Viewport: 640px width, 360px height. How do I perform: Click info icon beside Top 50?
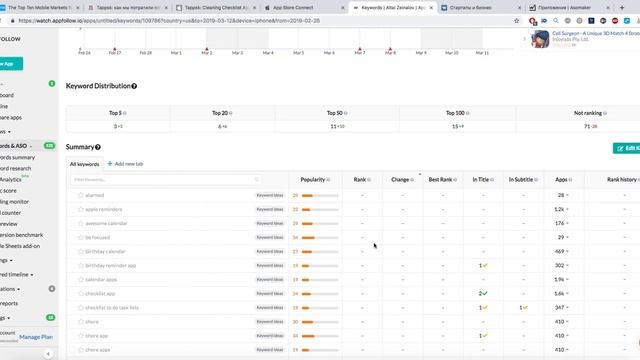[x=346, y=113]
